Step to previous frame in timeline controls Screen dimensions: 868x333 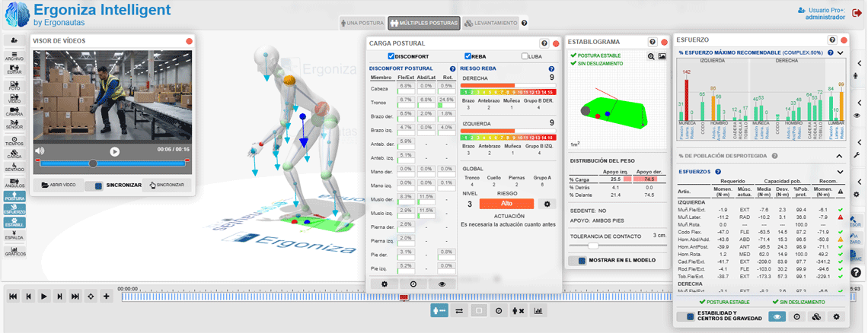click(x=28, y=297)
